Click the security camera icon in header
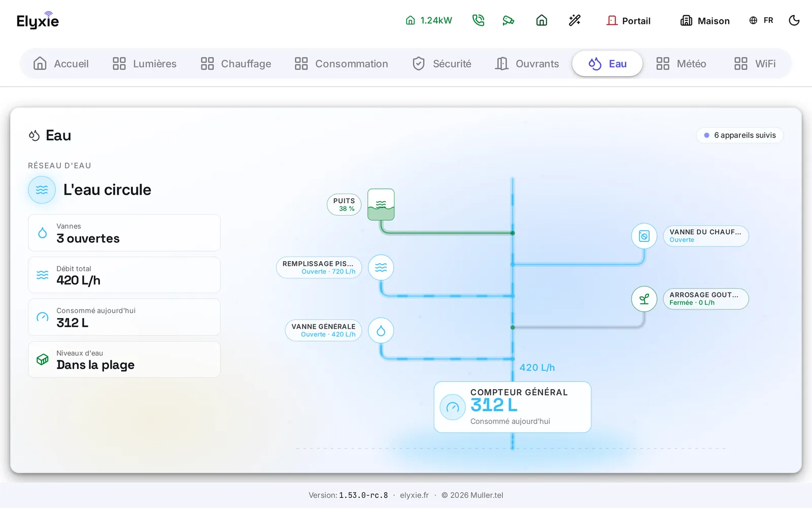 (509, 20)
